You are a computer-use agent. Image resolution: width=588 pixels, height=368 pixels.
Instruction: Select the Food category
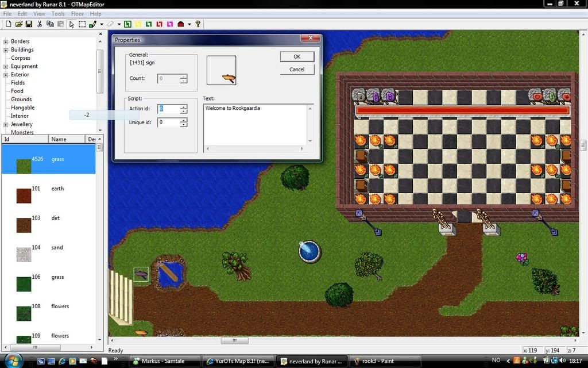pyautogui.click(x=17, y=91)
